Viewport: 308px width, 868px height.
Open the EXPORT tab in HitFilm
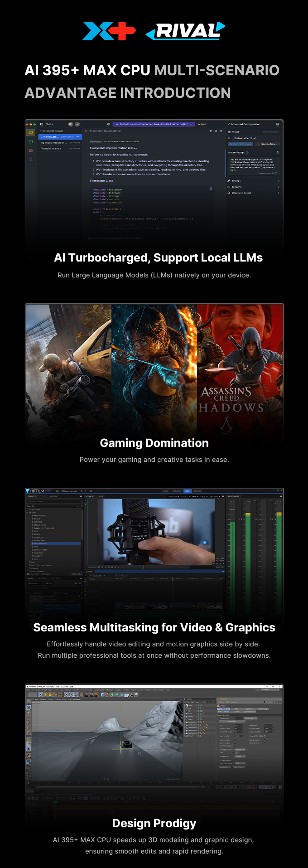pyautogui.click(x=197, y=491)
